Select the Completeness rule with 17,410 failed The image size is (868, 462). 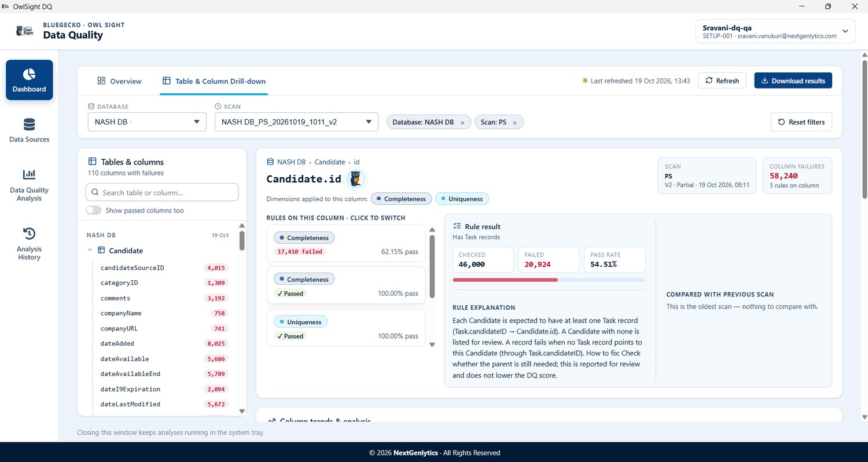(346, 244)
